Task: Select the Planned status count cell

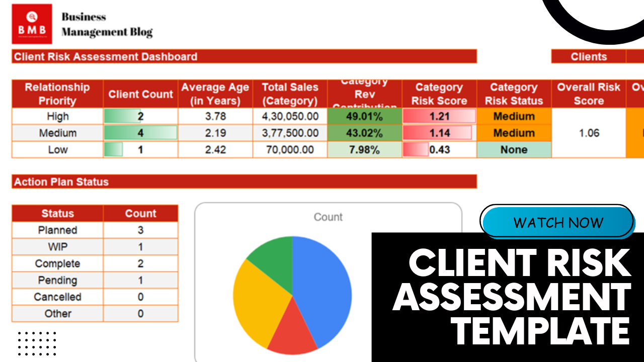Action: (140, 230)
